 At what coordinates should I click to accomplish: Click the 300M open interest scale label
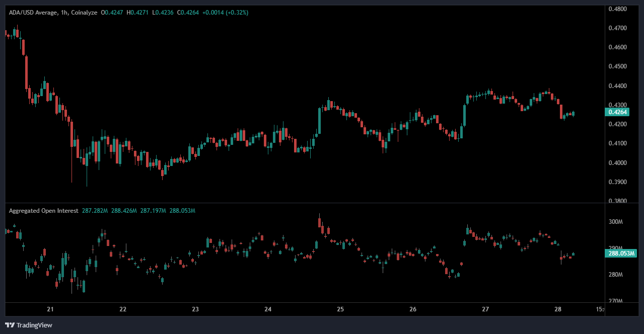click(616, 222)
